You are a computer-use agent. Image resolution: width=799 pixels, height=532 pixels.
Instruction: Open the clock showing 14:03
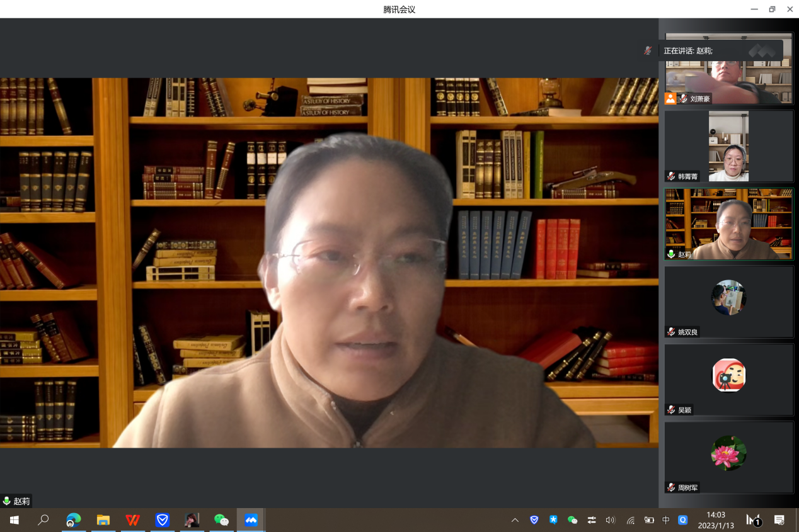pos(715,520)
